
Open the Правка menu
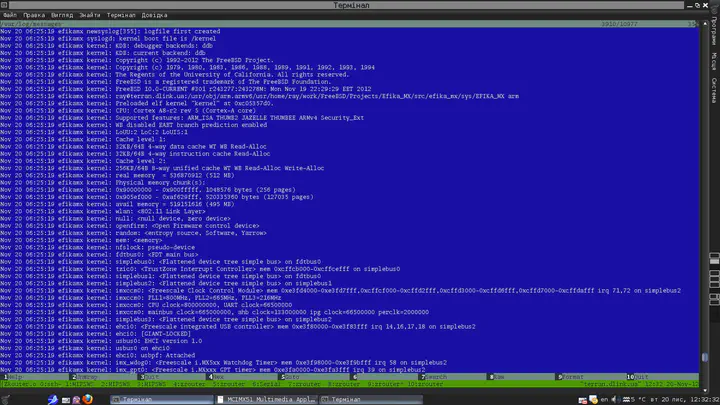click(35, 16)
